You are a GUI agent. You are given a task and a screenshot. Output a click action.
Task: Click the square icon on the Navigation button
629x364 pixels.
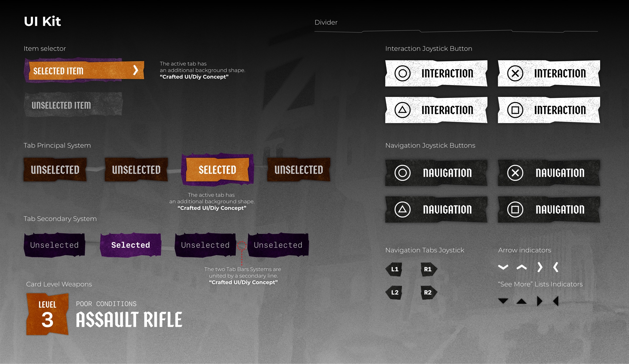(515, 209)
